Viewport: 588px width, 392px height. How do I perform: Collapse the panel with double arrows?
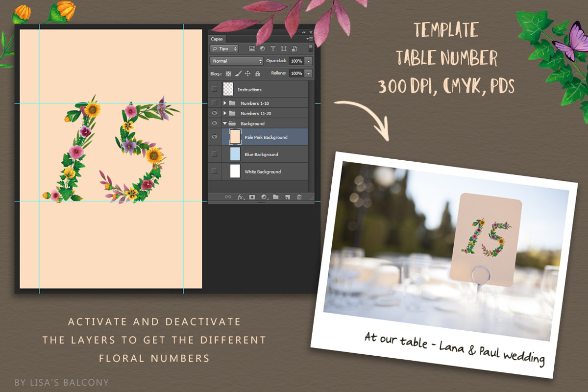coord(304,32)
